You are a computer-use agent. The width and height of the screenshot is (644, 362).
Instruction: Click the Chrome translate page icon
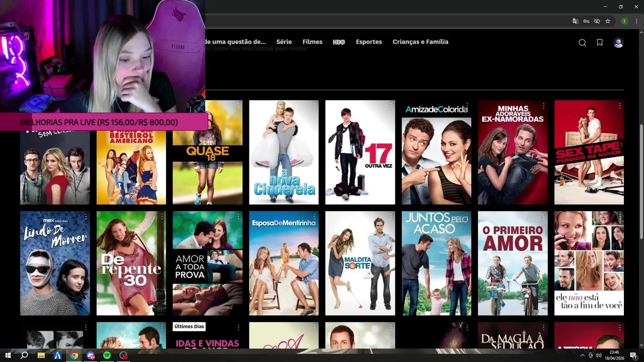tap(576, 21)
